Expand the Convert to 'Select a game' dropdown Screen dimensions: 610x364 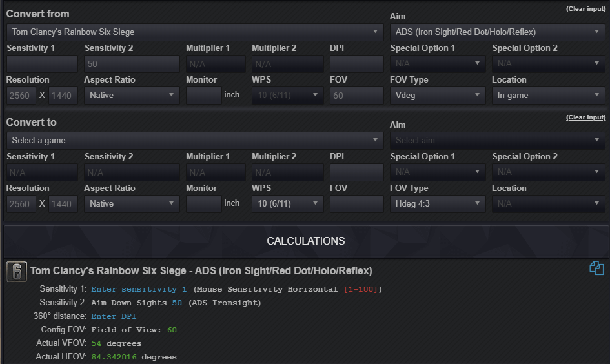click(x=195, y=141)
